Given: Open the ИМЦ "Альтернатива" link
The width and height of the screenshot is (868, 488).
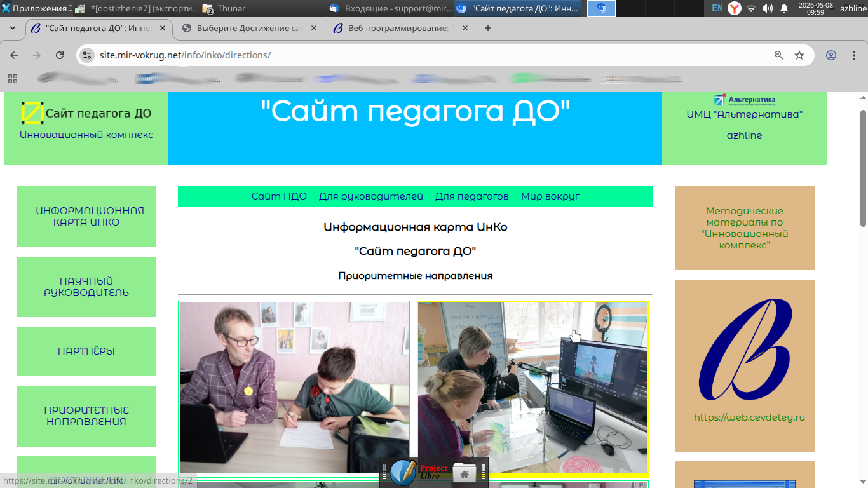Looking at the screenshot, I should pyautogui.click(x=744, y=114).
